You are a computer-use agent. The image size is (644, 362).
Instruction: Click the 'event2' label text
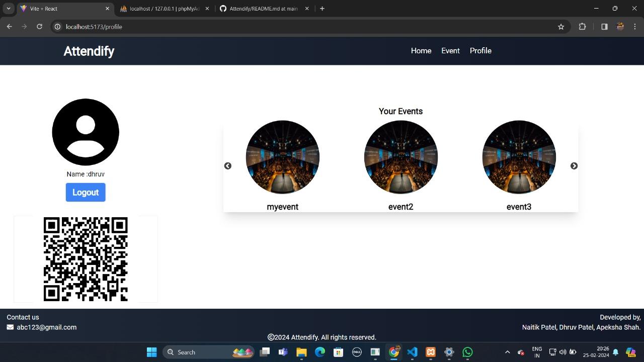point(400,207)
